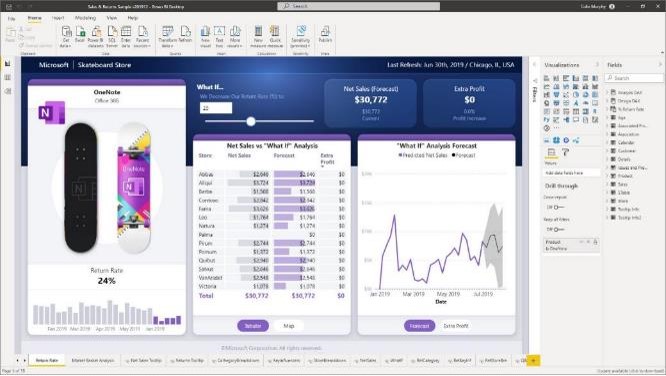Open the Returns Tooltip page tab
Viewport: 666px width, 376px height.
pyautogui.click(x=187, y=360)
